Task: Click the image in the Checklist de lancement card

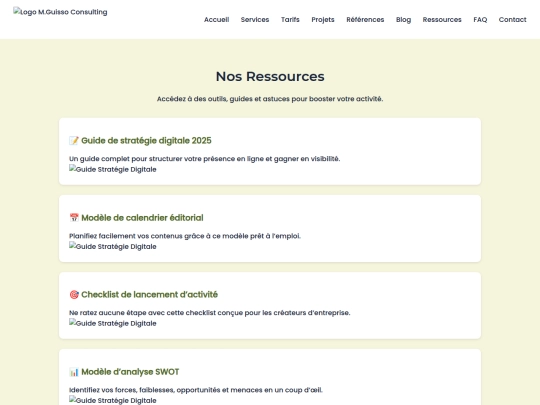Action: click(x=113, y=323)
